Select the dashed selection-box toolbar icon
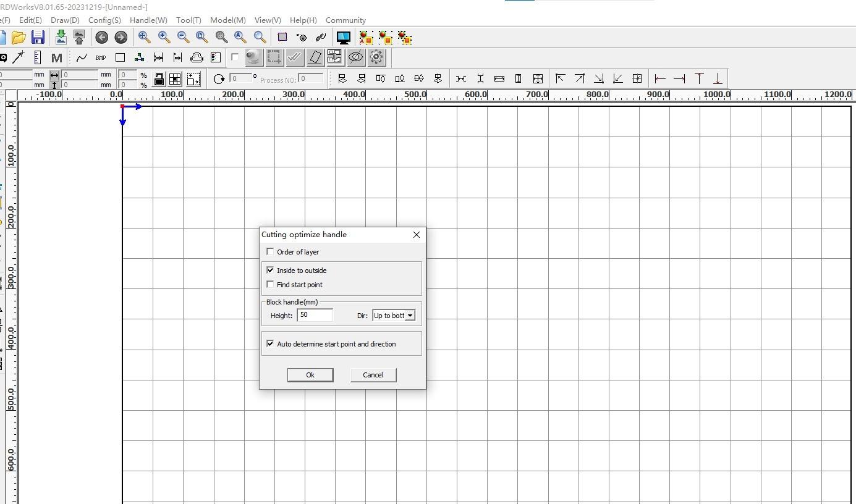 (274, 57)
